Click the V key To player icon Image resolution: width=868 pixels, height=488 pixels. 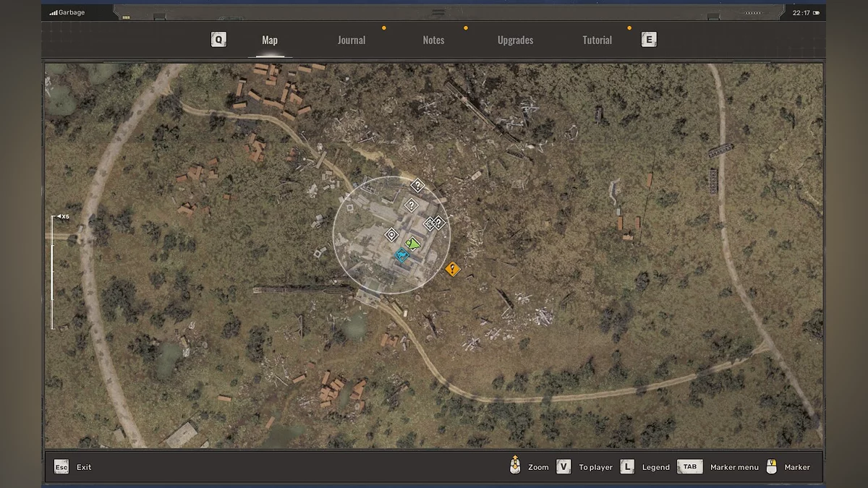tap(563, 467)
